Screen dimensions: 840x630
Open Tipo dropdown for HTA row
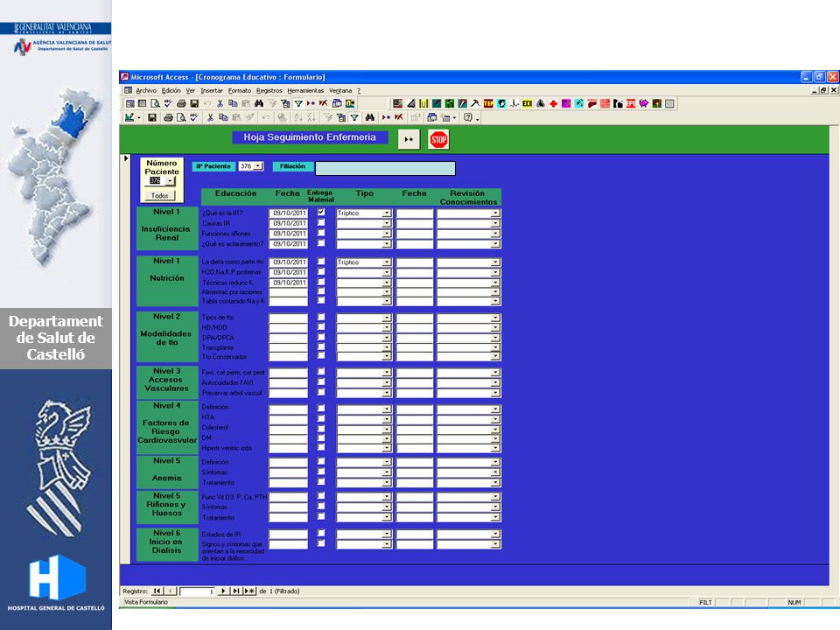(386, 418)
